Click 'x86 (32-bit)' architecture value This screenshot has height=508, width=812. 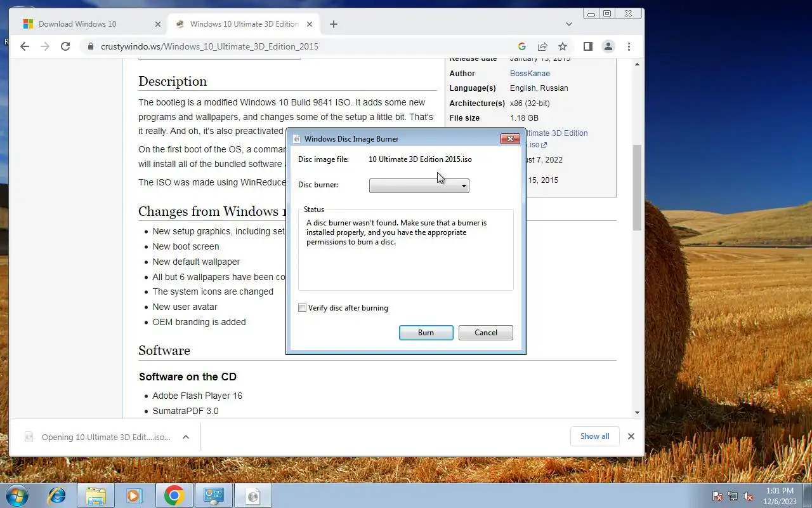tap(530, 103)
